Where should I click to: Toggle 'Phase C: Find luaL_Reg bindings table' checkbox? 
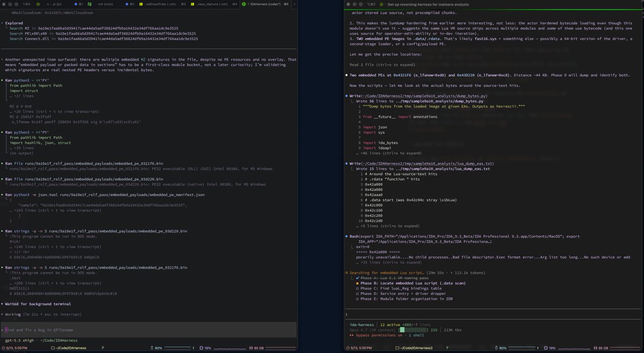tap(357, 288)
